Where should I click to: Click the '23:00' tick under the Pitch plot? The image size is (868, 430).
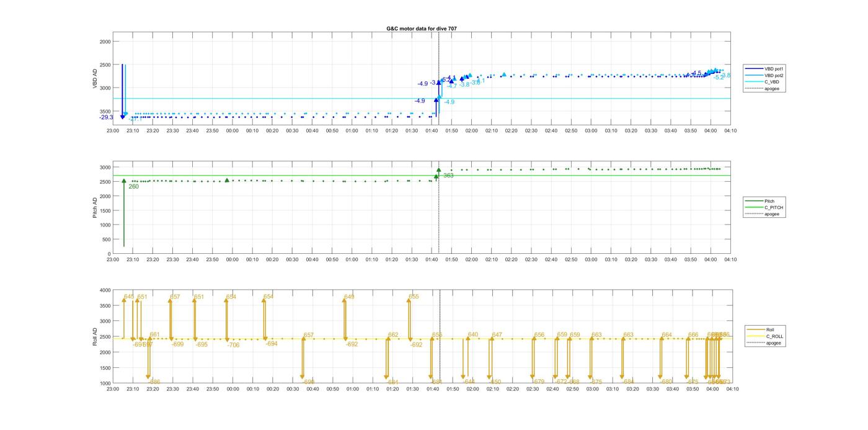click(113, 260)
